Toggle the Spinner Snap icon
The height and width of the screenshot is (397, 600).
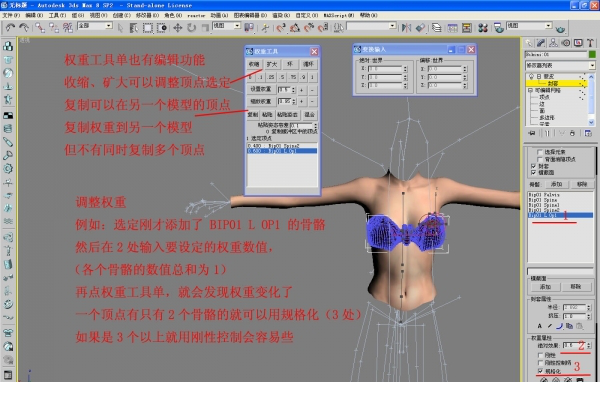(x=323, y=28)
